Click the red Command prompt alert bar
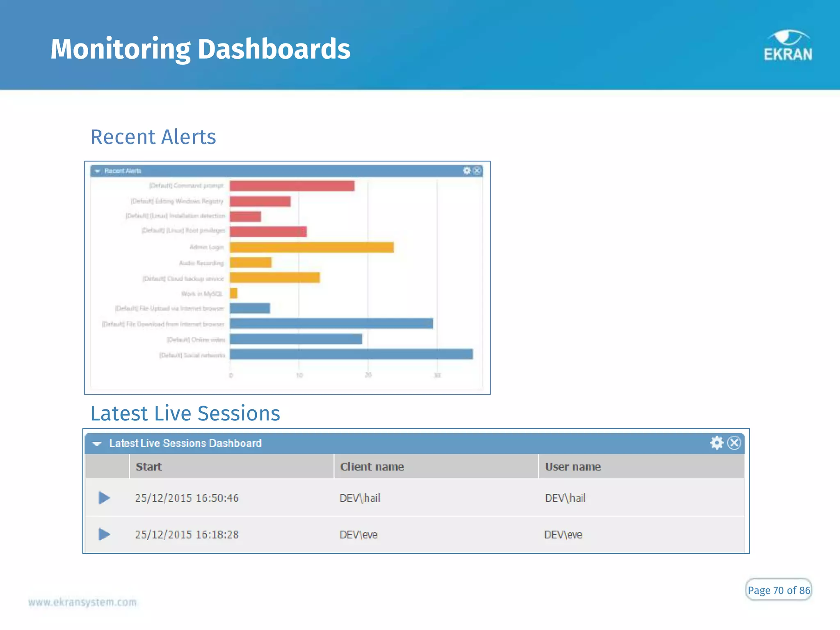The image size is (840, 630). [292, 186]
